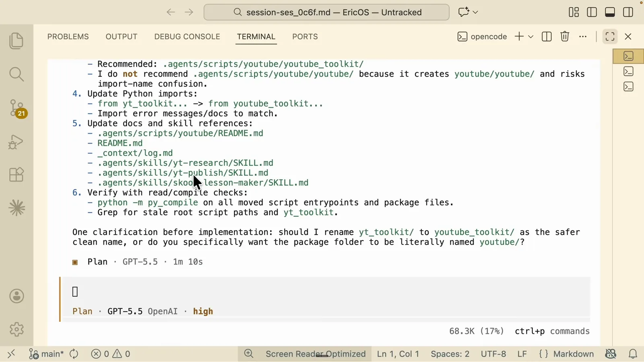This screenshot has height=362, width=644.
Task: Close the terminal panel
Action: pyautogui.click(x=628, y=37)
